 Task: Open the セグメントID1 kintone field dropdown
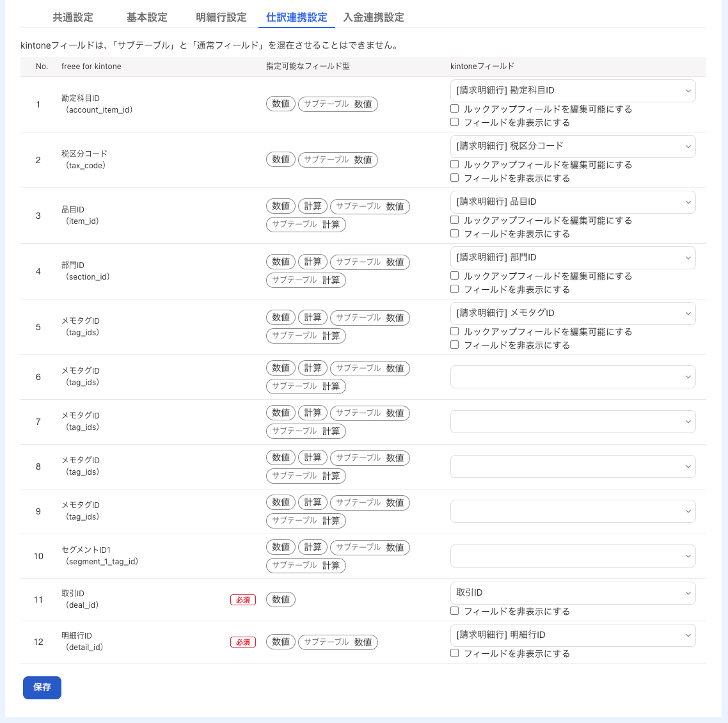[573, 556]
